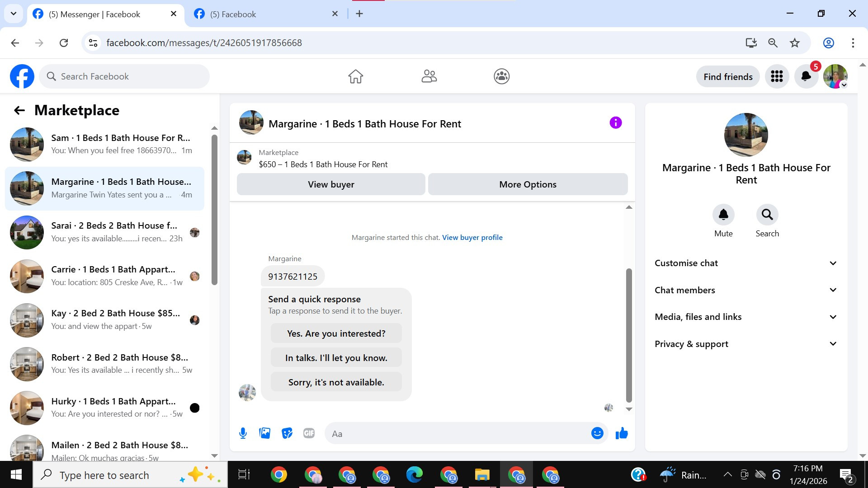868x488 pixels.
Task: Choose an emoji with the smiley icon
Action: (597, 433)
